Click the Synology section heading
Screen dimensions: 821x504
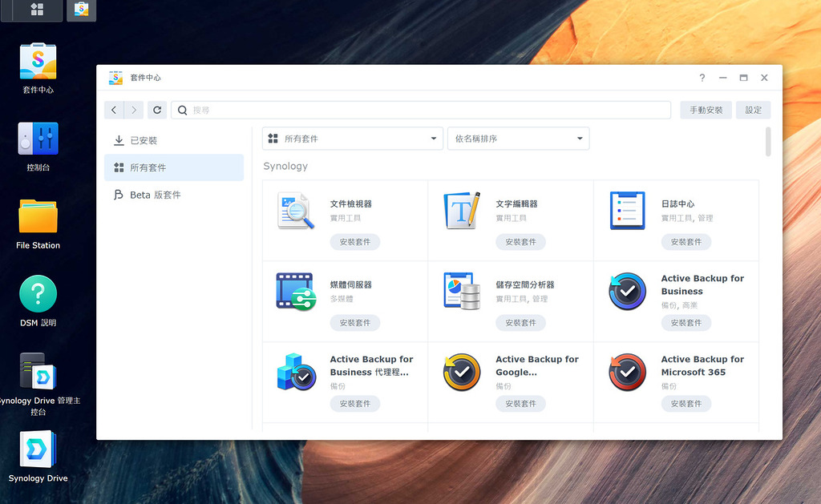coord(285,166)
